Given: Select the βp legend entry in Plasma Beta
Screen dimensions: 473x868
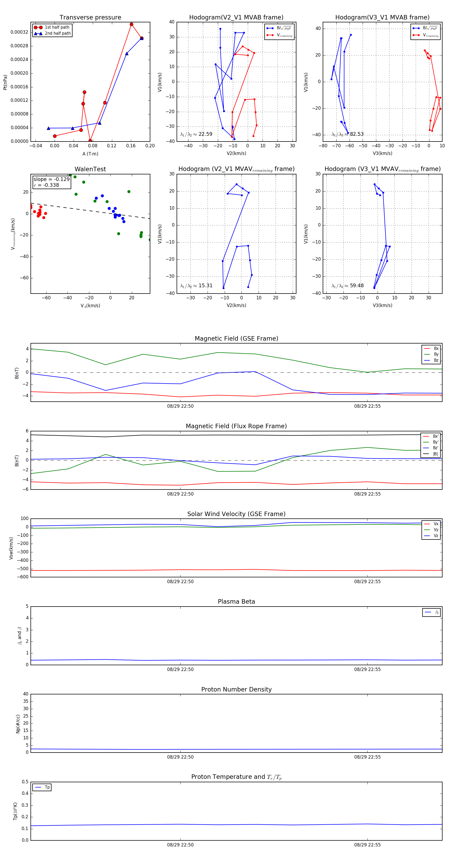Looking at the screenshot, I should (x=431, y=612).
